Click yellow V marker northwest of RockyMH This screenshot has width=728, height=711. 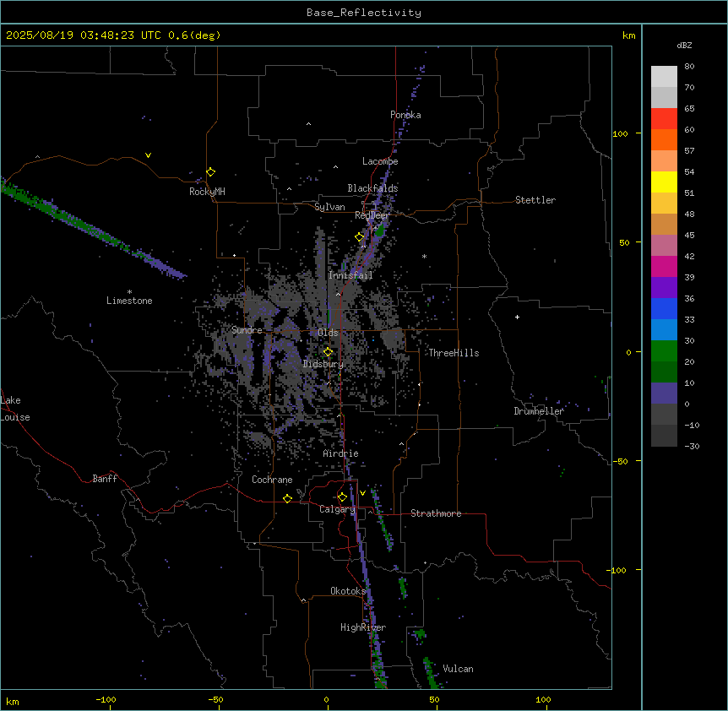(148, 155)
